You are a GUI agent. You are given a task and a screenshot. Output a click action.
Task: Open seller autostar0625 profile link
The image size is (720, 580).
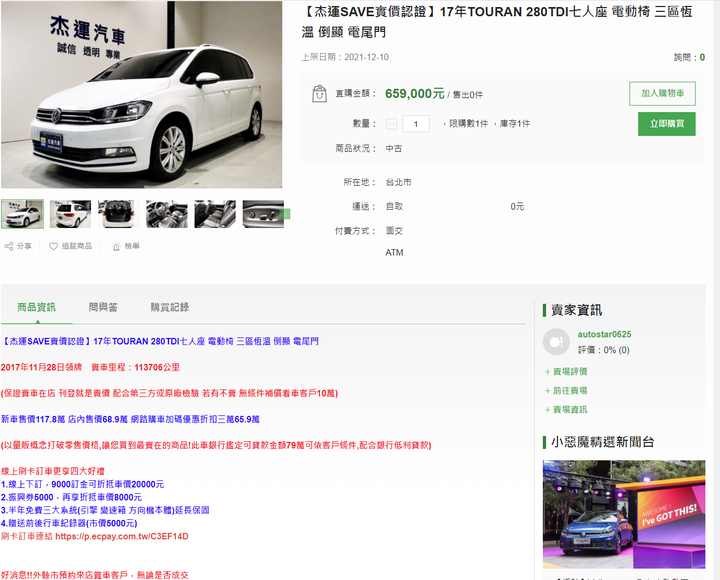(x=604, y=334)
